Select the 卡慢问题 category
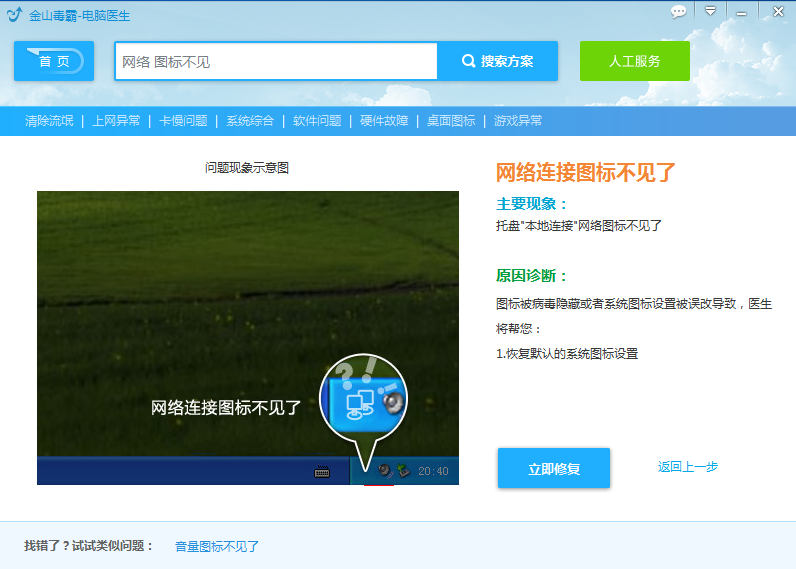The height and width of the screenshot is (569, 796). (183, 121)
